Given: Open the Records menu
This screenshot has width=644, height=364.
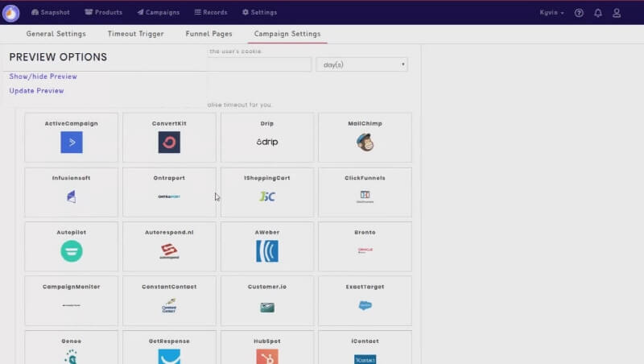Looking at the screenshot, I should coord(211,12).
